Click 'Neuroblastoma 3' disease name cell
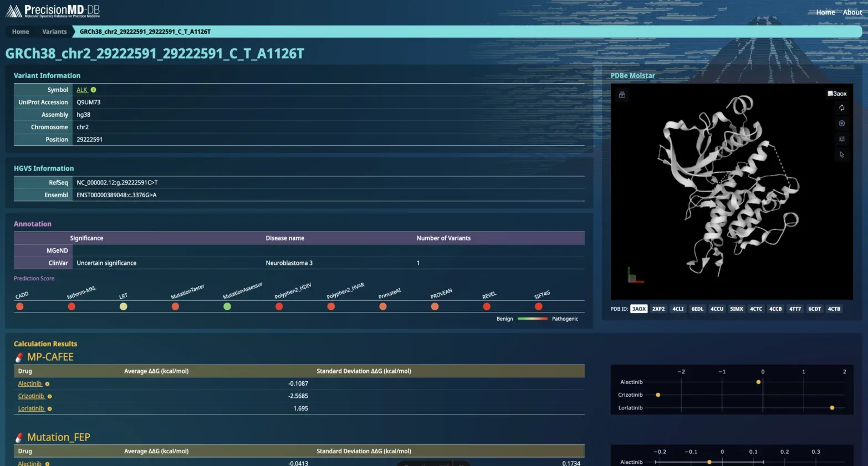This screenshot has width=868, height=466. [x=289, y=263]
